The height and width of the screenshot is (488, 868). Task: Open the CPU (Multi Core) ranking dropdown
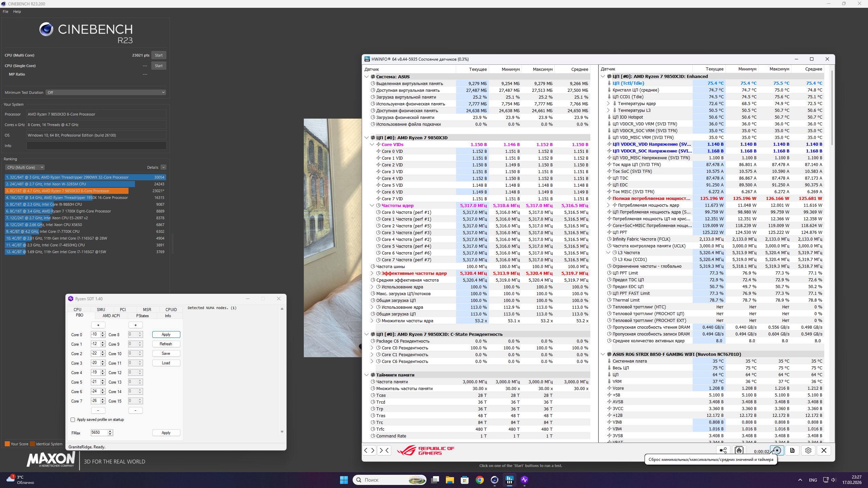click(x=25, y=167)
